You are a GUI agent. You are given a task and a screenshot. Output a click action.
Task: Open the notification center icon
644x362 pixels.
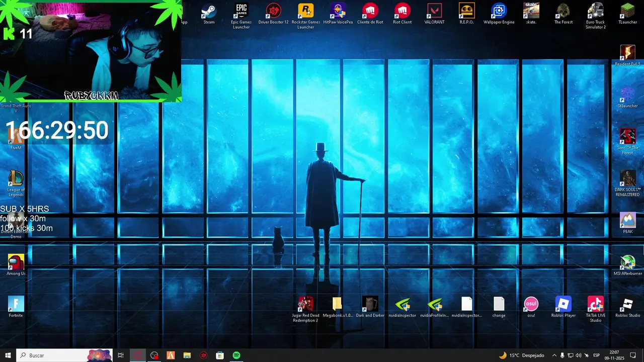[633, 355]
